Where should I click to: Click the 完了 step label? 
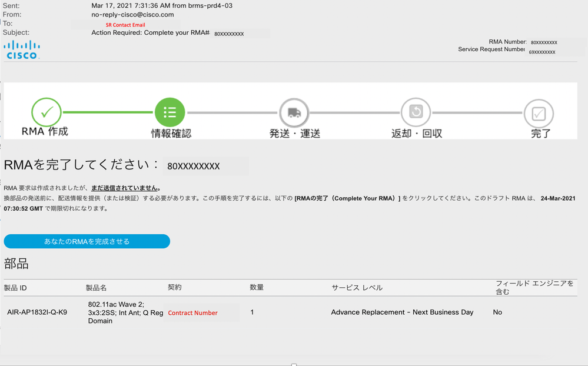[541, 134]
